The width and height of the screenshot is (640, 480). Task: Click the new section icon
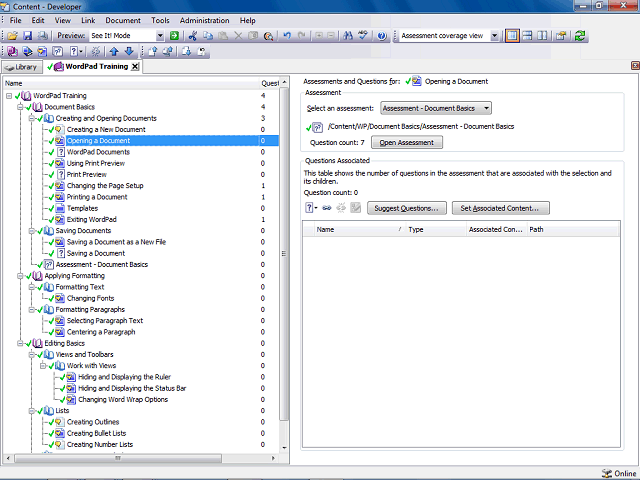coord(27,51)
